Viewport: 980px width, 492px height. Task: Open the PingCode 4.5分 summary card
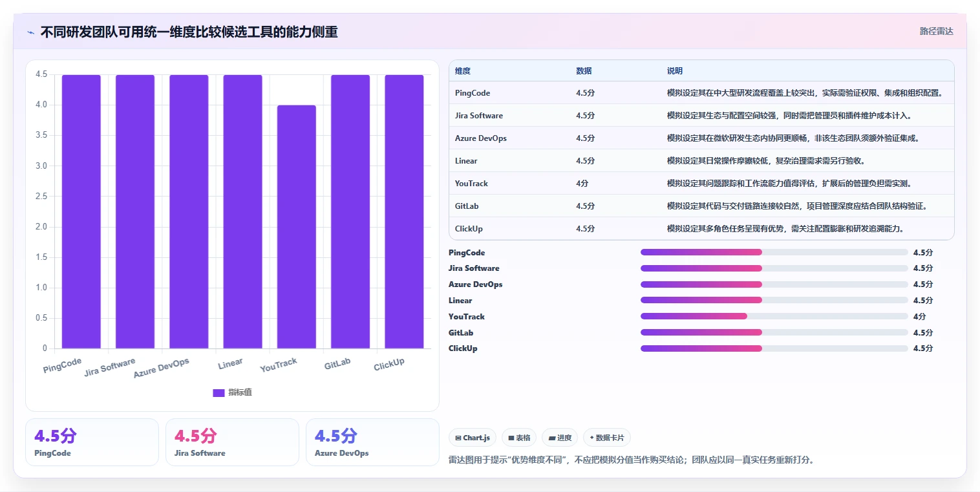[92, 442]
